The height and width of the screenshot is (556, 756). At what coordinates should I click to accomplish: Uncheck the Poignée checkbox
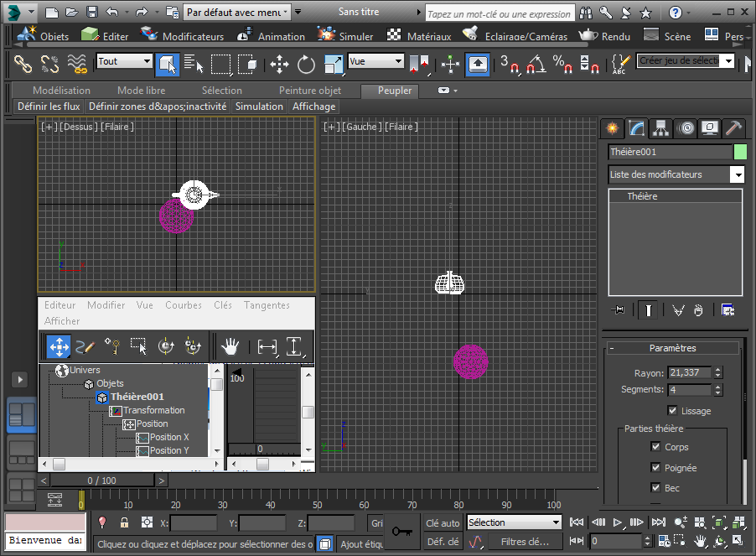coord(656,467)
